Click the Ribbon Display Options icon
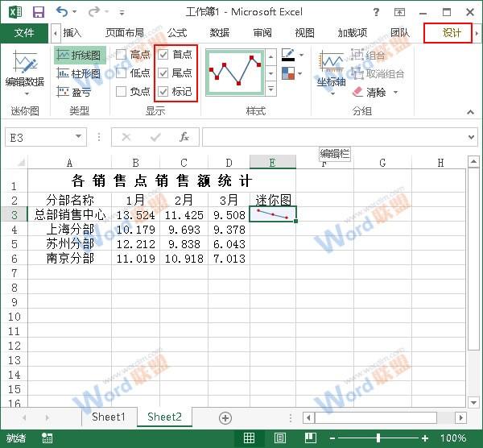 coord(399,12)
